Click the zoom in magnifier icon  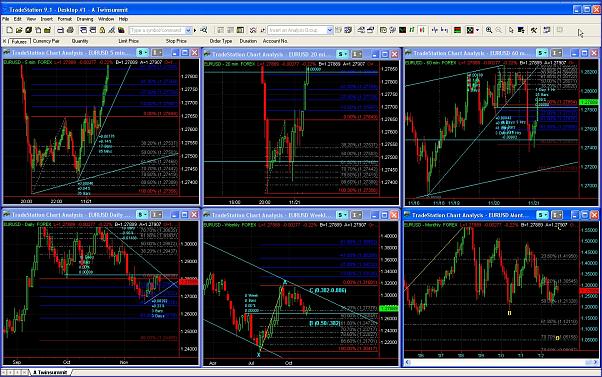pyautogui.click(x=489, y=30)
